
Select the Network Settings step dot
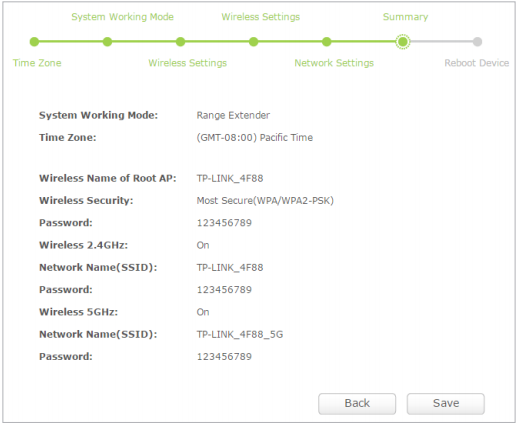click(x=327, y=42)
